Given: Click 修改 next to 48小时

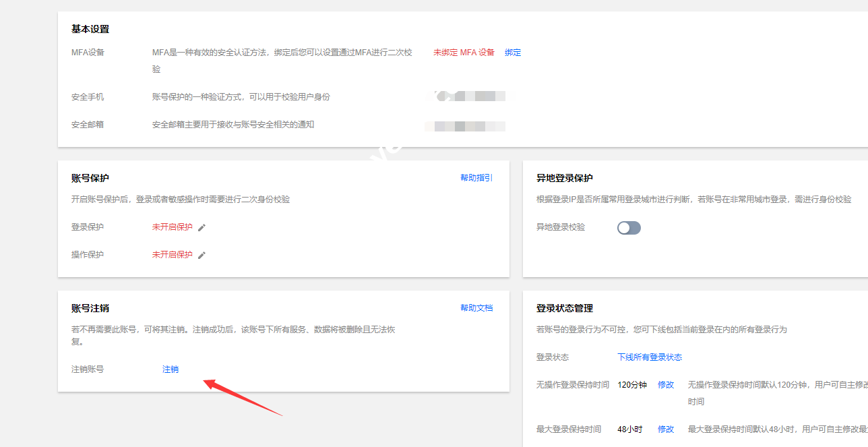Looking at the screenshot, I should [x=666, y=429].
